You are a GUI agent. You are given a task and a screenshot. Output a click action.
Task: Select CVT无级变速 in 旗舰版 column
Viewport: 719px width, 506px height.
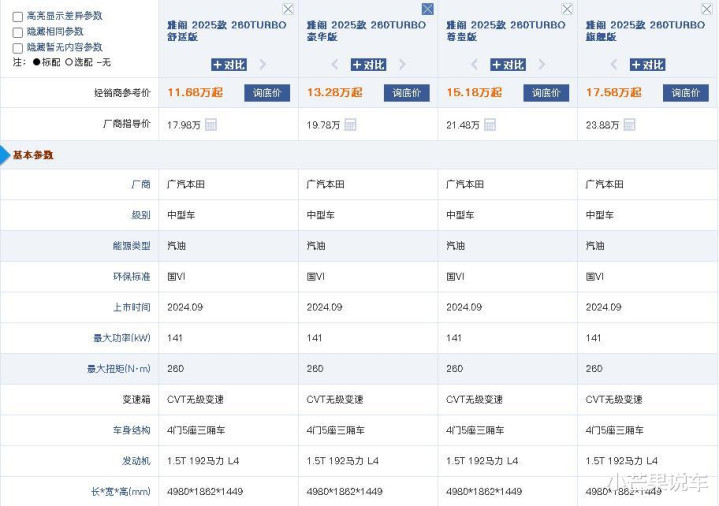[x=614, y=400]
